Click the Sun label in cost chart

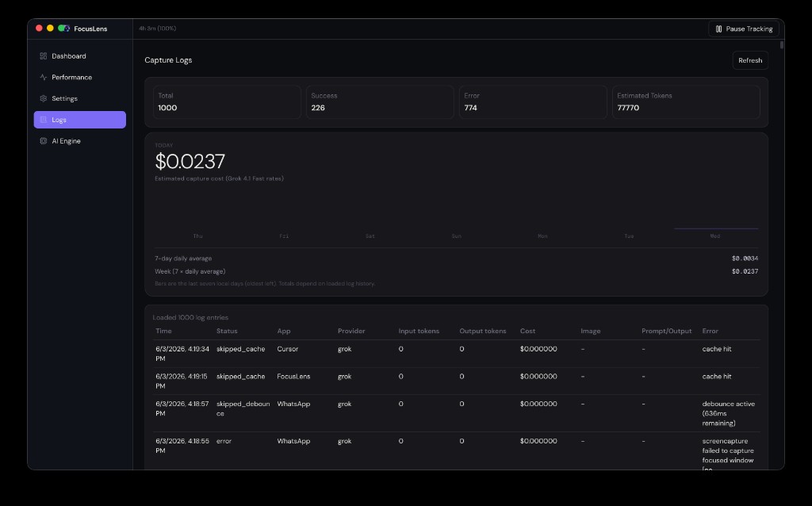pos(456,236)
